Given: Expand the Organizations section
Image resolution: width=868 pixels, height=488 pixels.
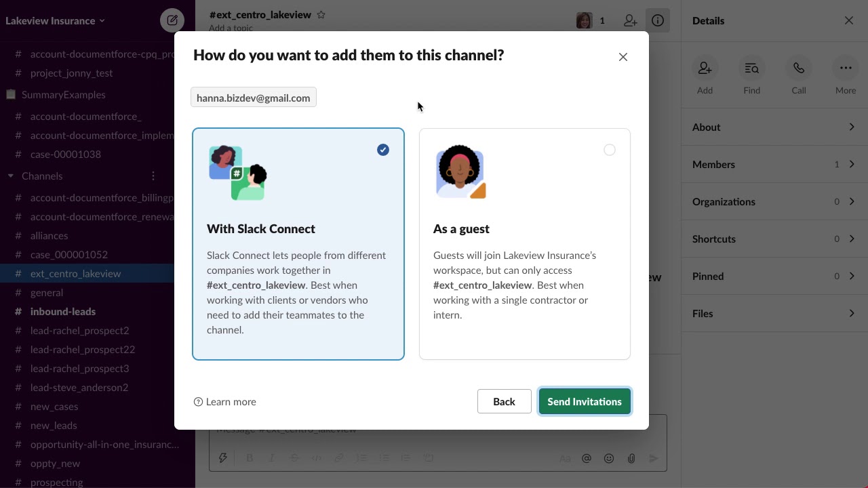Looking at the screenshot, I should pos(774,202).
